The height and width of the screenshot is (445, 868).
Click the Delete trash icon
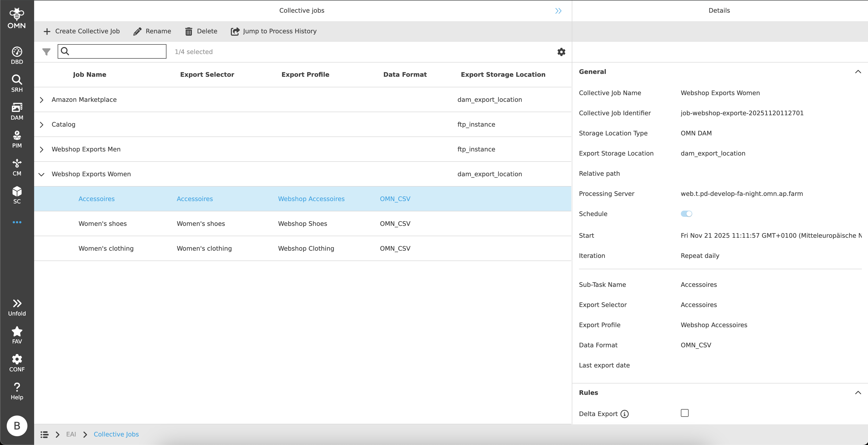tap(188, 31)
